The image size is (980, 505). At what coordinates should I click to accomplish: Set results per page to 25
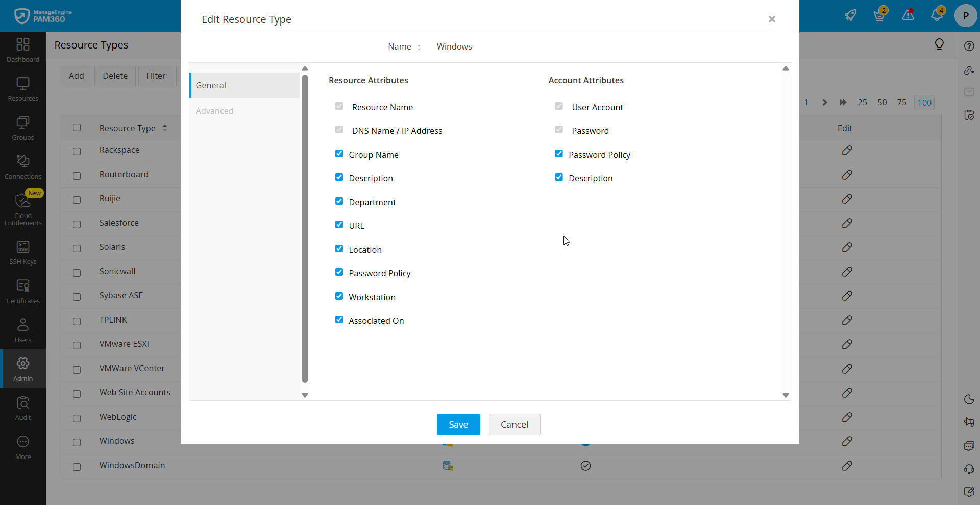click(x=862, y=102)
